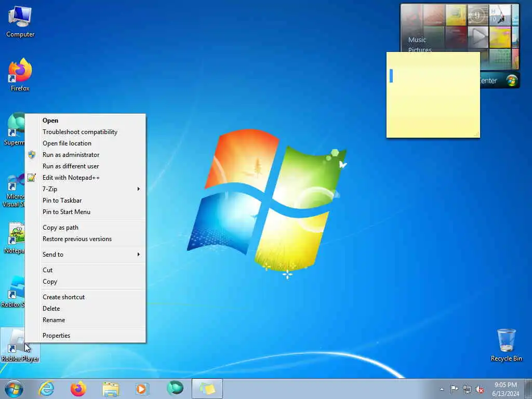Select the Notepad++ desktop shortcut
This screenshot has width=532, height=399.
(14, 237)
